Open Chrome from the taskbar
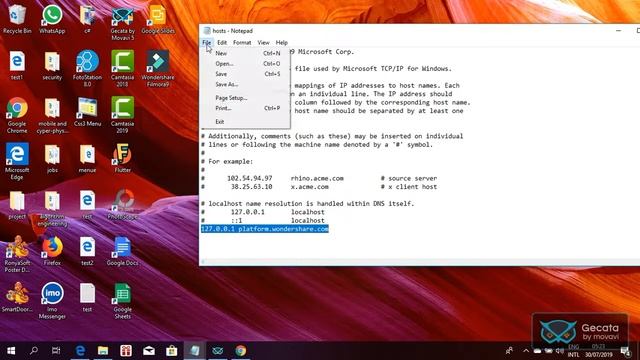Screen dimensions: 640x360 pos(240,351)
